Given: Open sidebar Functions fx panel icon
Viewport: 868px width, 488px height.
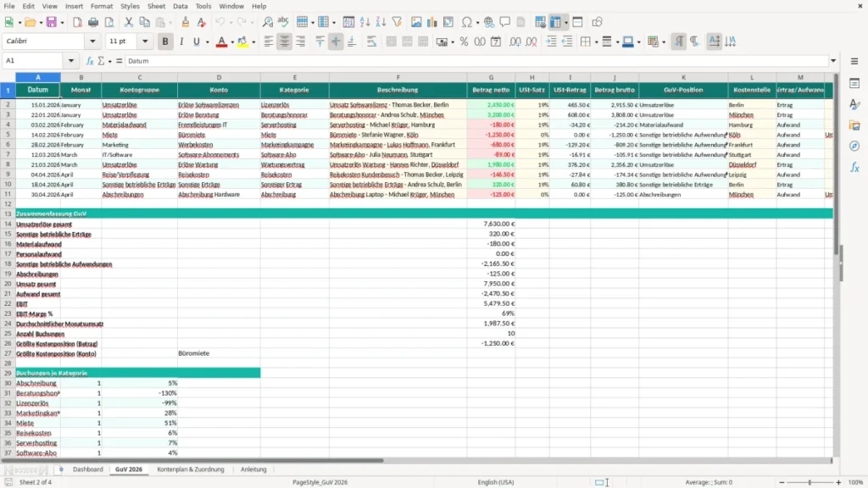Looking at the screenshot, I should tap(854, 167).
